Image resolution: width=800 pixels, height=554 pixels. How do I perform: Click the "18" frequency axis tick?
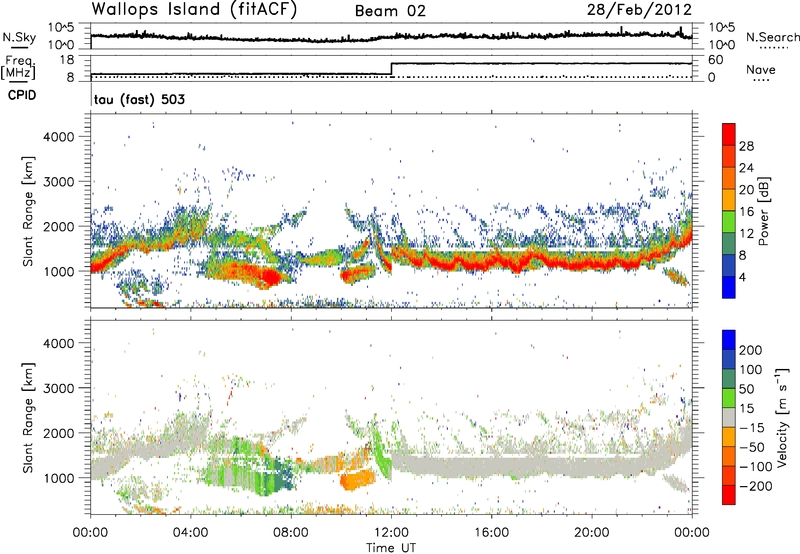(x=66, y=60)
